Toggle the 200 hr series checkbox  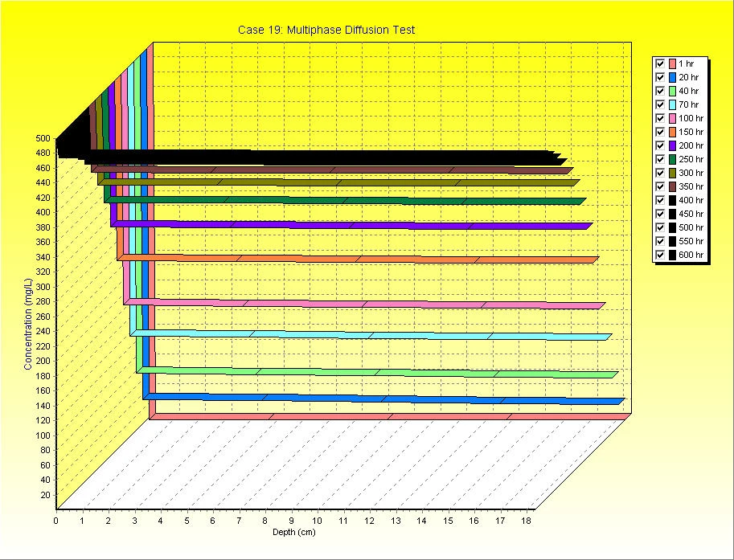point(660,145)
